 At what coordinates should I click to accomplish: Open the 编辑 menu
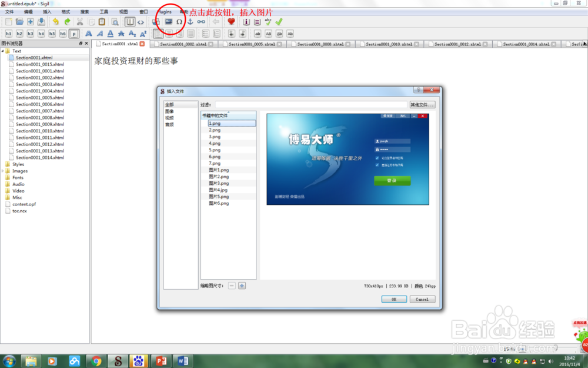click(28, 12)
